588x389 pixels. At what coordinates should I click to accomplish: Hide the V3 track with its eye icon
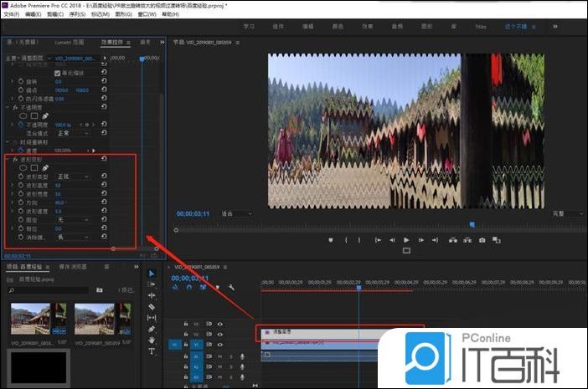[220, 323]
